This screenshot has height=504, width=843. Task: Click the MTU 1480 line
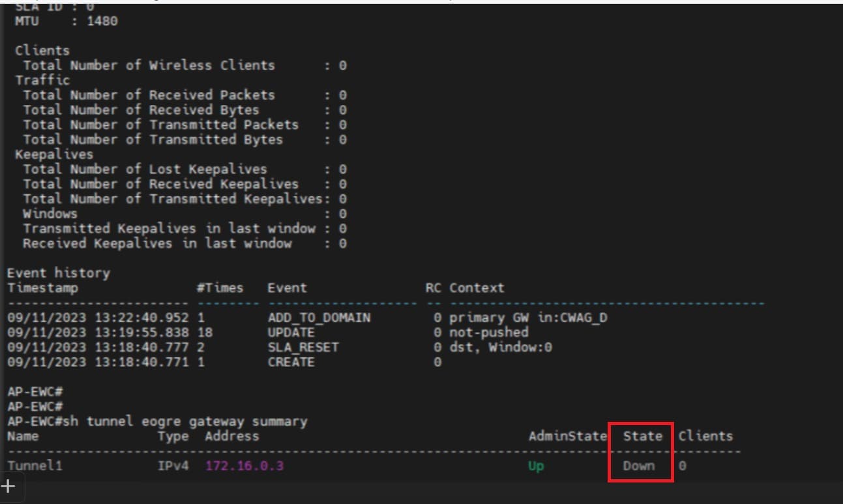[x=66, y=21]
